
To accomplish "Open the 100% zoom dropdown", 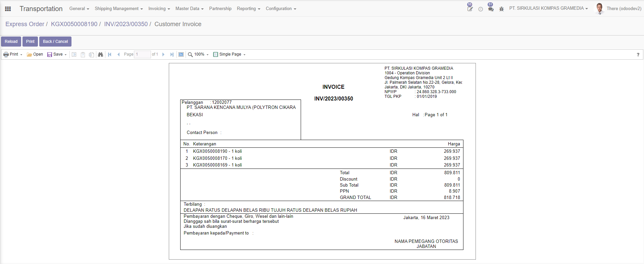I will [x=201, y=54].
